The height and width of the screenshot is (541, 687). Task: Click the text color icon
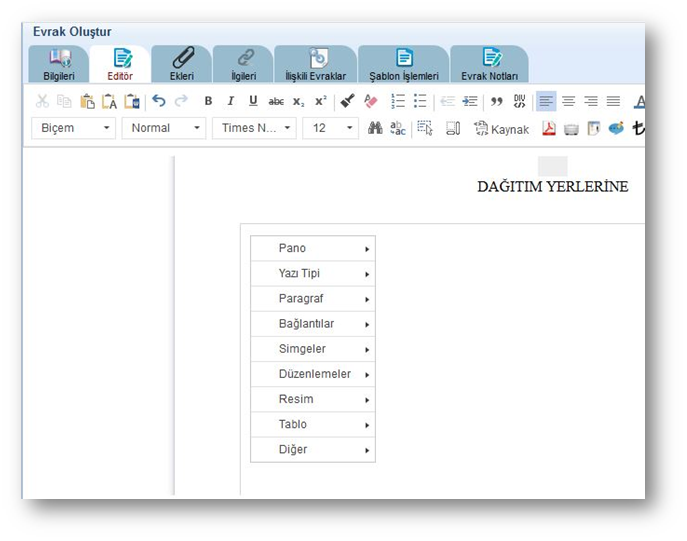point(639,101)
